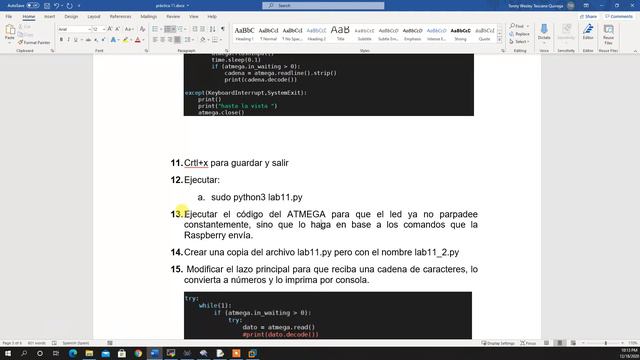
Task: Open the Borders dropdown
Action: 221,40
